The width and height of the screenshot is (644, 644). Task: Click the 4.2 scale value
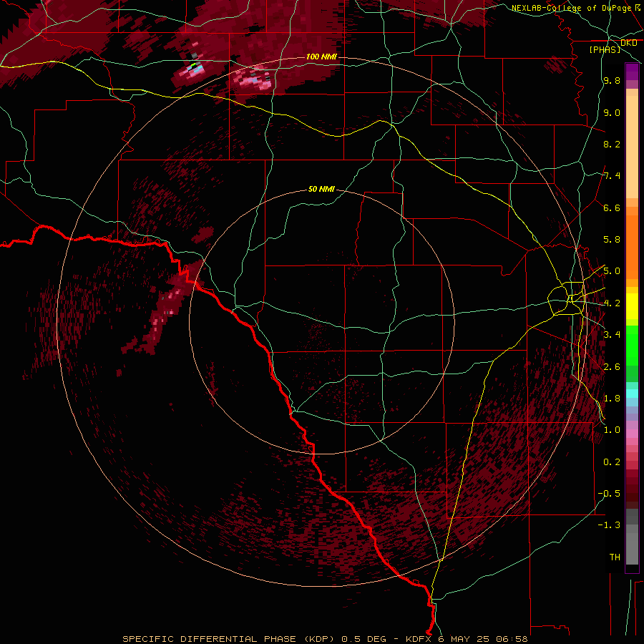(x=612, y=303)
